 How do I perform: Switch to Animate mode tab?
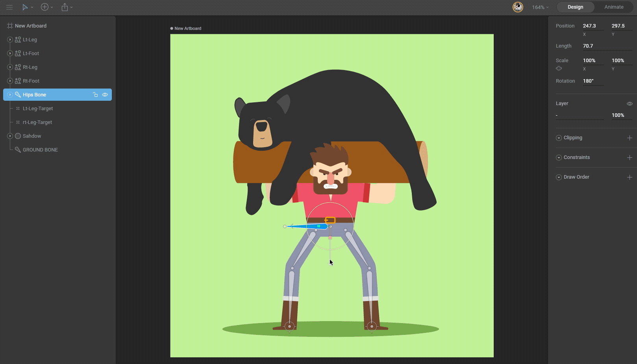coord(614,7)
